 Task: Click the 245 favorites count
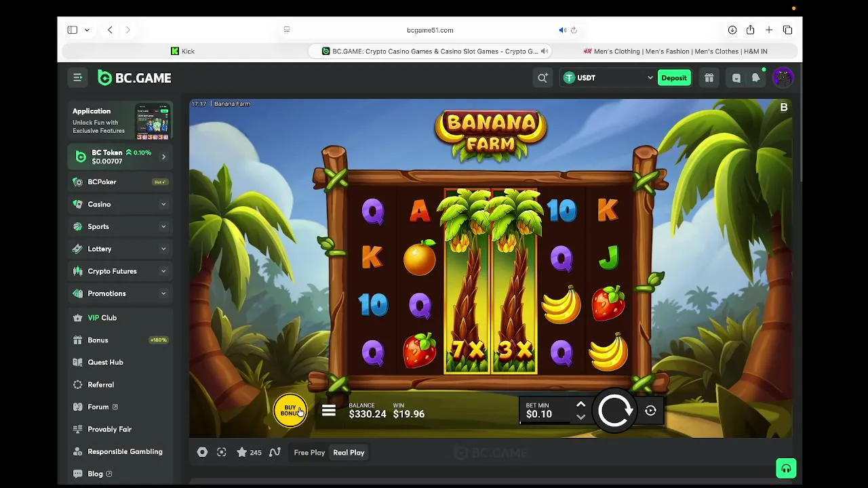(x=256, y=453)
